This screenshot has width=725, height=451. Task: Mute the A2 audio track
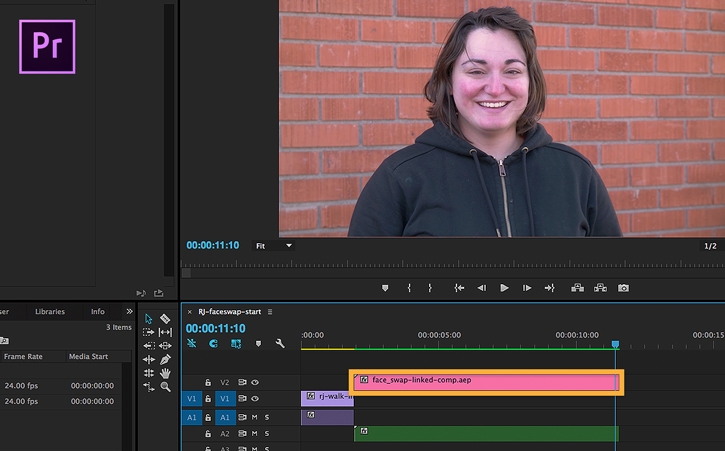tap(254, 433)
